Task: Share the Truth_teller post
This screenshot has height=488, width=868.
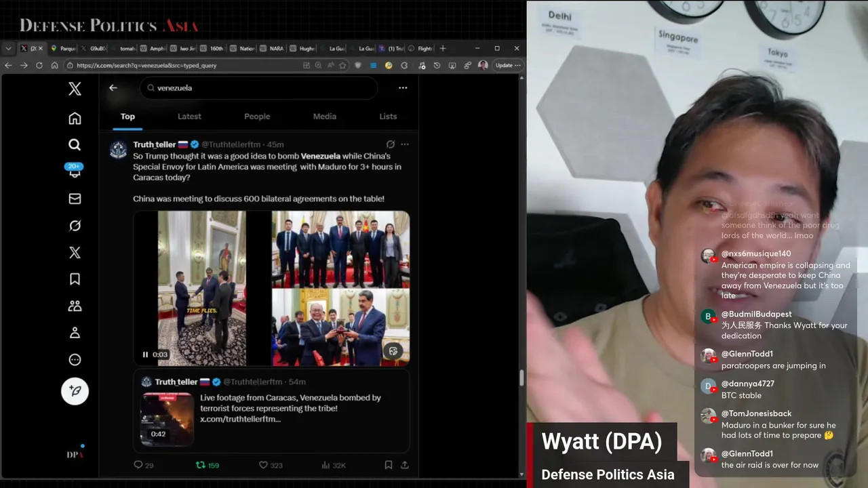Action: coord(405,465)
